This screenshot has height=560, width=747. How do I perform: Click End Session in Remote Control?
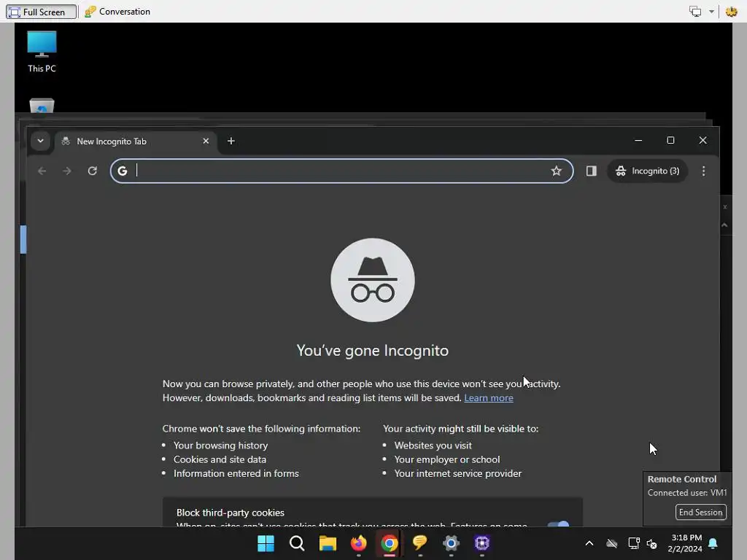(701, 513)
